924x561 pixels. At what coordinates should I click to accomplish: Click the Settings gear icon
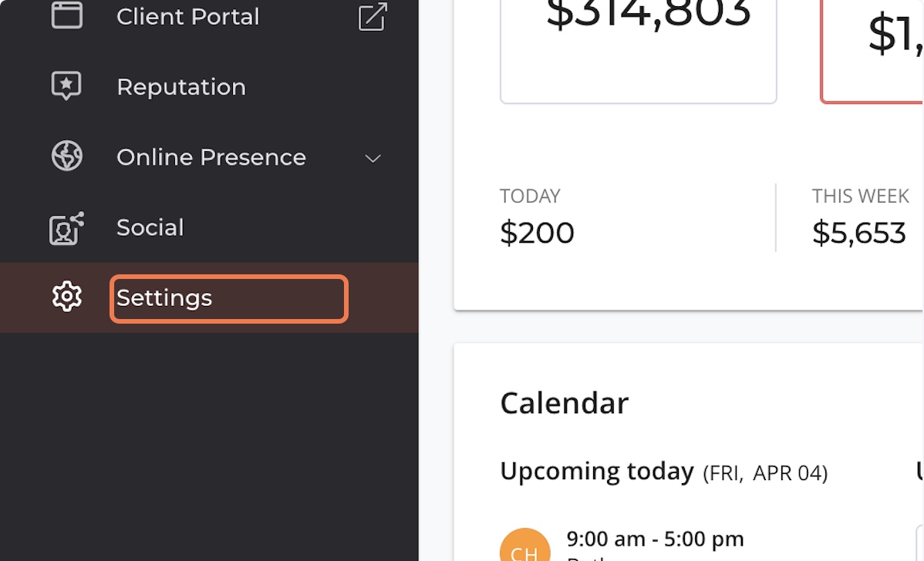click(67, 297)
